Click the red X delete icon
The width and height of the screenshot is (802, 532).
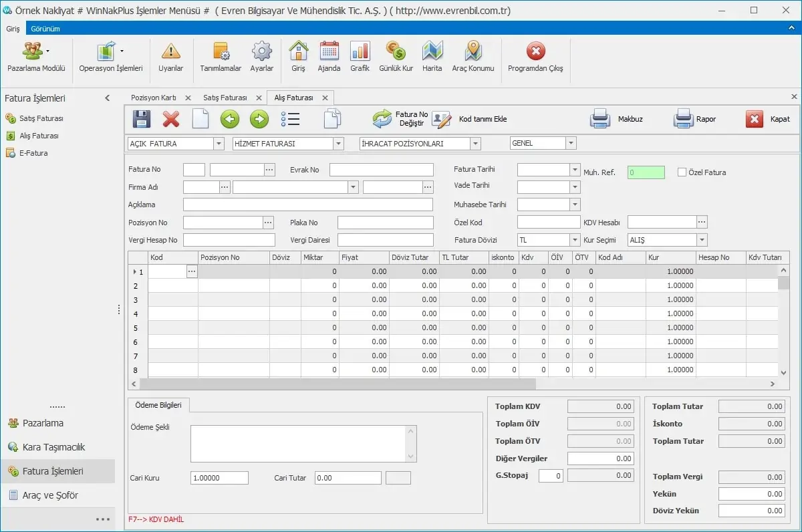(171, 120)
